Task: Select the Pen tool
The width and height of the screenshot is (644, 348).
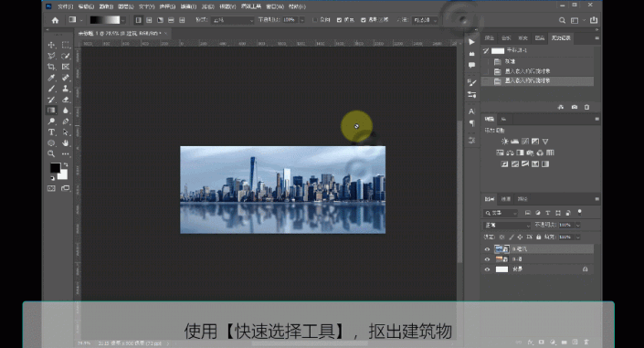Action: 65,121
